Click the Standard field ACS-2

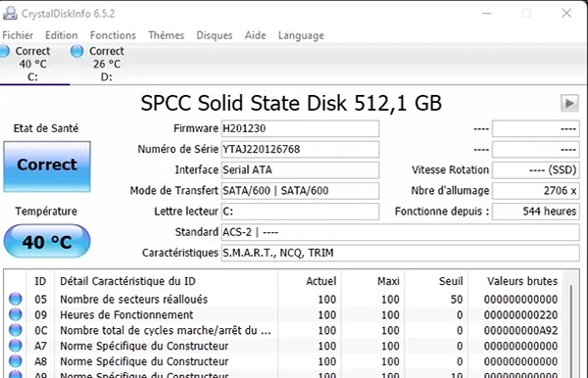coord(400,232)
